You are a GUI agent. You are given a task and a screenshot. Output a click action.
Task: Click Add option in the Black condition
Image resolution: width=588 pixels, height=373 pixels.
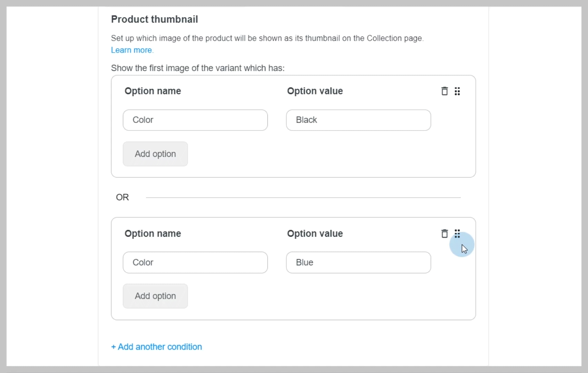pos(155,154)
